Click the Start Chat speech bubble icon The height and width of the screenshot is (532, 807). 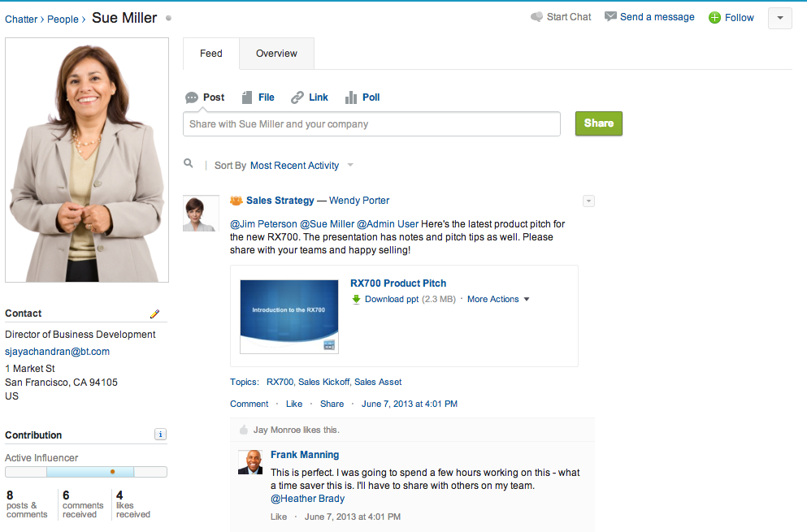(x=536, y=17)
